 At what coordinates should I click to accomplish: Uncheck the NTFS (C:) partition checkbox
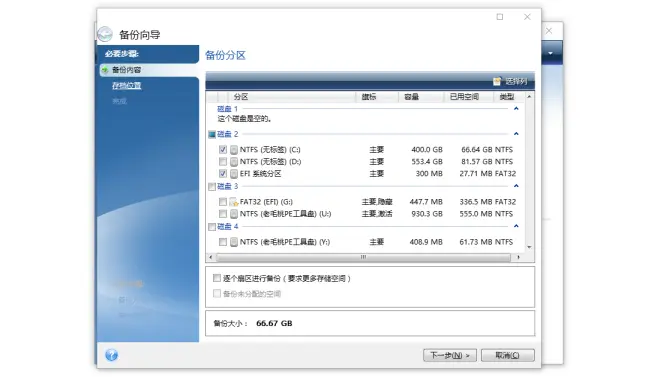(x=223, y=149)
